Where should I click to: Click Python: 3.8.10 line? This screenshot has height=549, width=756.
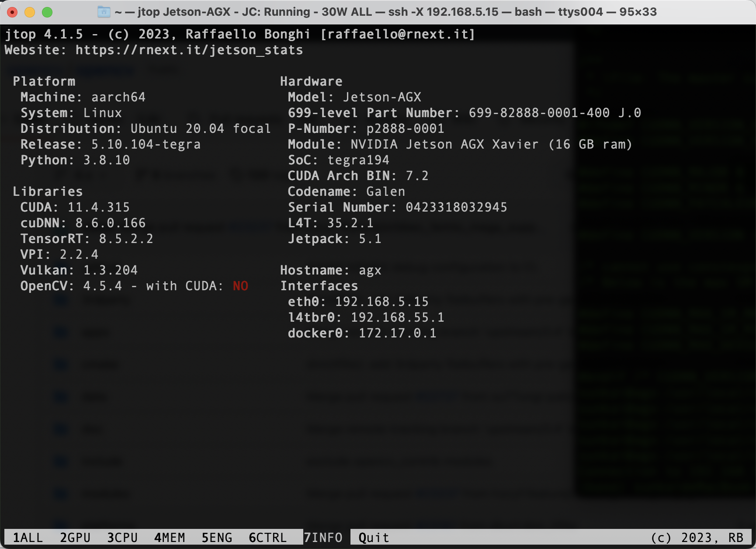coord(75,160)
